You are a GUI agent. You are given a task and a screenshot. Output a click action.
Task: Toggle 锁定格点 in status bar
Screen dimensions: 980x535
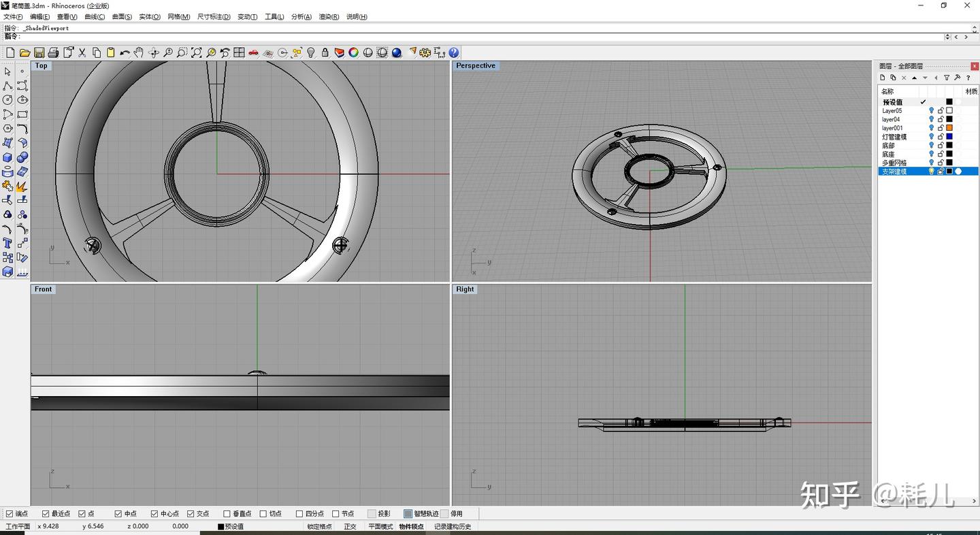click(319, 526)
